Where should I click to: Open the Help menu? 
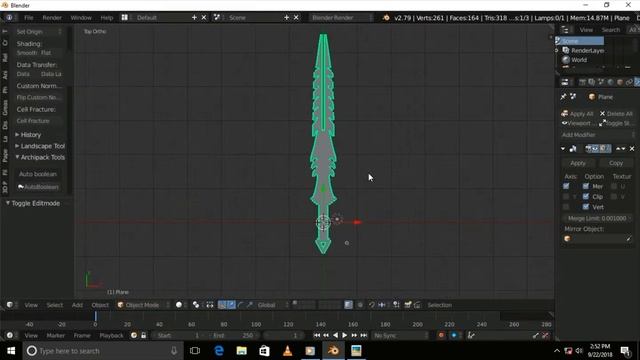tap(107, 18)
